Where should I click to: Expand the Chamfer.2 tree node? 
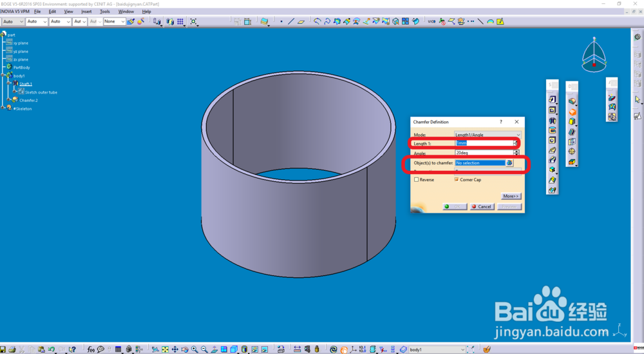click(8, 100)
